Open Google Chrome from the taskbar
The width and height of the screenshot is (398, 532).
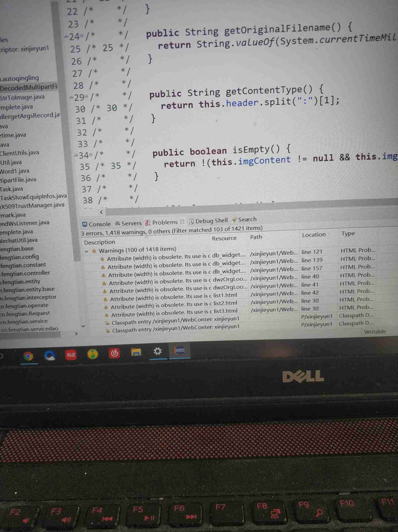click(28, 356)
